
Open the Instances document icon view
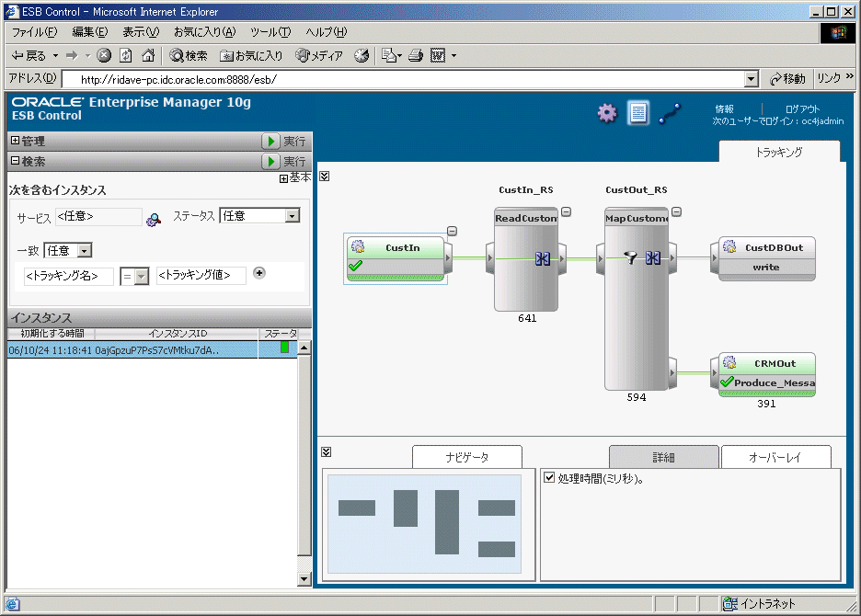coord(637,112)
